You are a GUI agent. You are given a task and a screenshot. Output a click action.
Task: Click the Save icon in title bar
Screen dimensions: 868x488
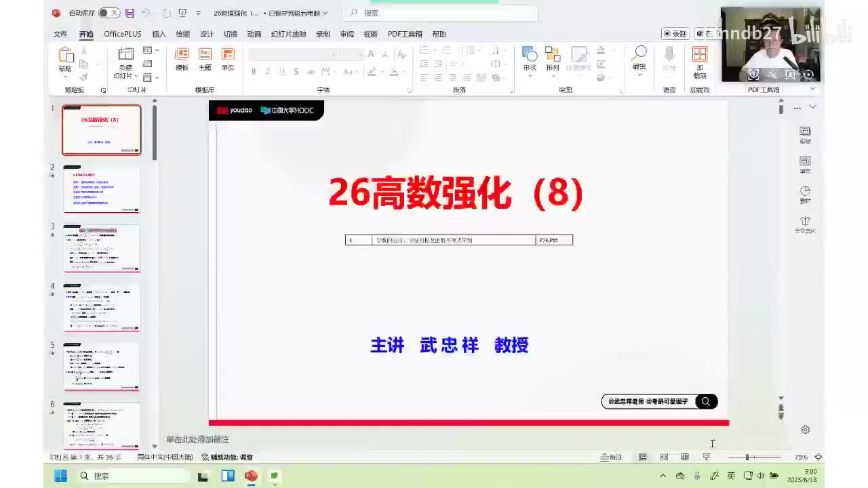130,13
